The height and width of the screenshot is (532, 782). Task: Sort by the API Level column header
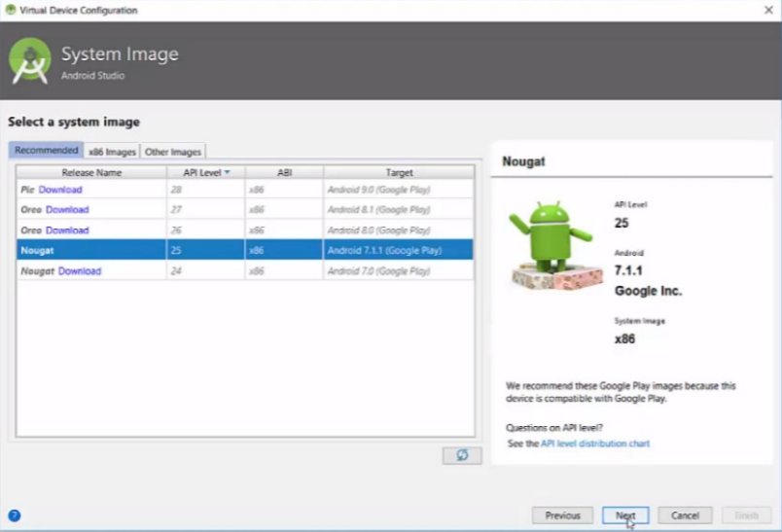pyautogui.click(x=205, y=172)
